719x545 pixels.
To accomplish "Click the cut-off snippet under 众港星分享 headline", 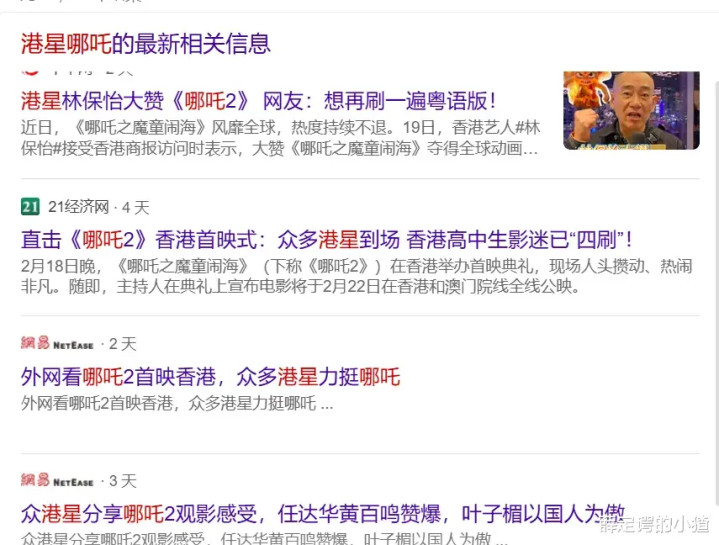I will tap(264, 538).
